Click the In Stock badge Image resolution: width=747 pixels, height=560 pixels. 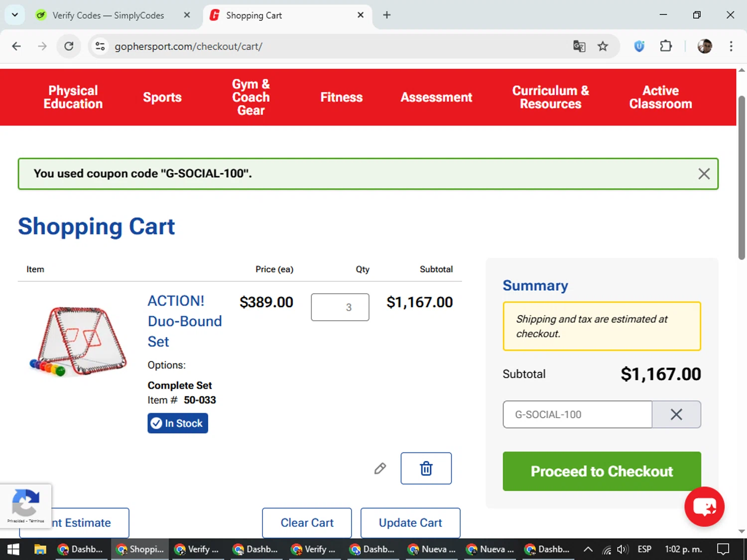[x=178, y=423]
